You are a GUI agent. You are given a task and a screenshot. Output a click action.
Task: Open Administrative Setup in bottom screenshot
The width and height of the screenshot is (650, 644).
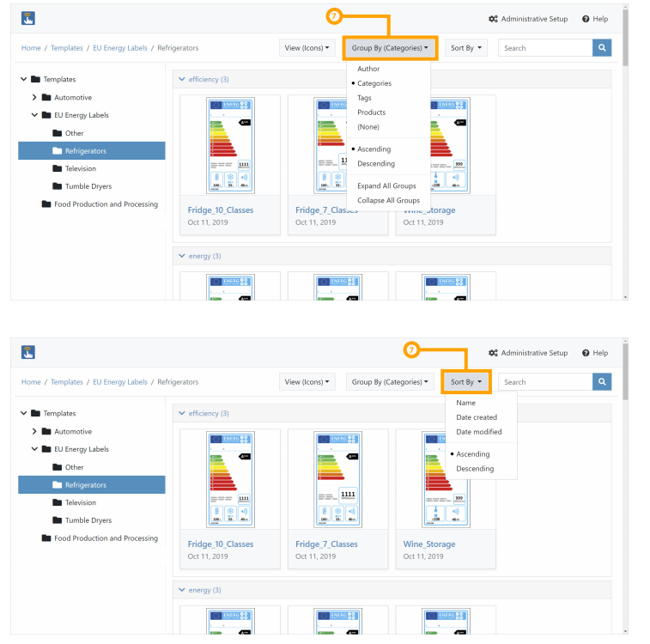(528, 353)
